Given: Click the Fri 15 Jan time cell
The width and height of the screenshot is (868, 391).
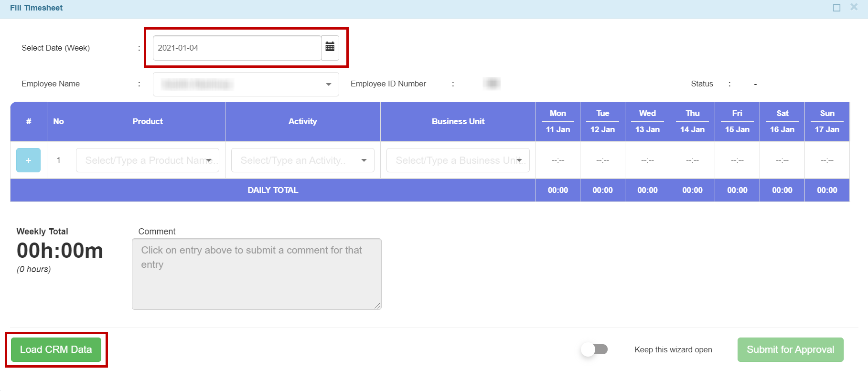Looking at the screenshot, I should pos(737,160).
